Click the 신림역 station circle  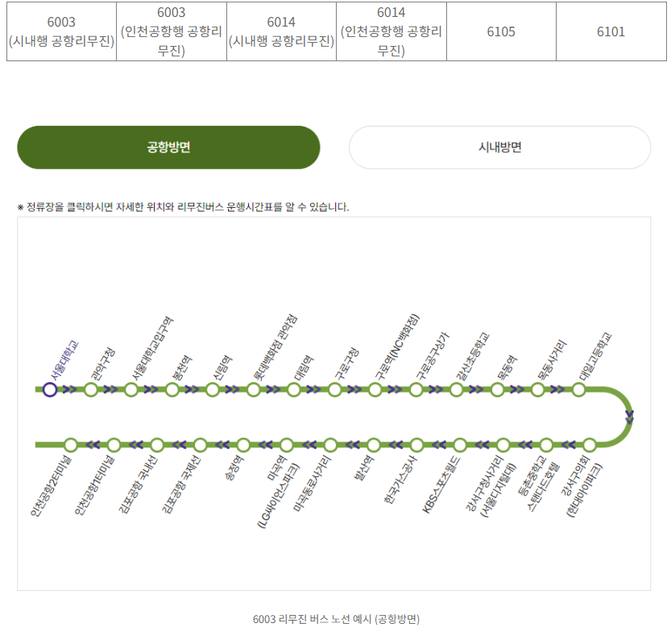pyautogui.click(x=211, y=389)
